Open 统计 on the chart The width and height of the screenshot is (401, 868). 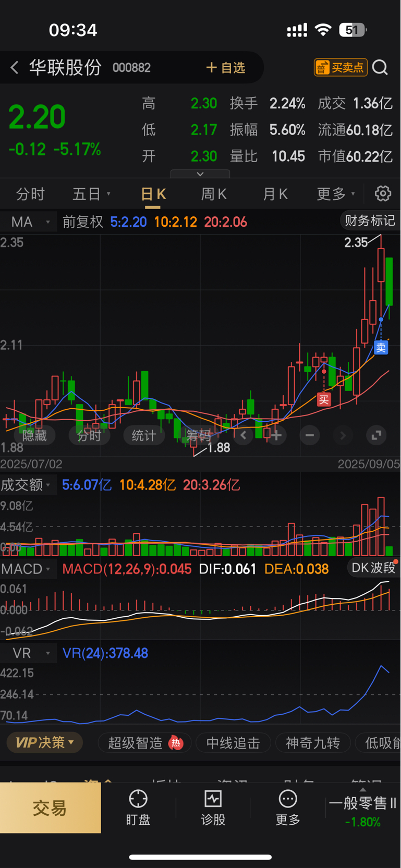pyautogui.click(x=144, y=435)
